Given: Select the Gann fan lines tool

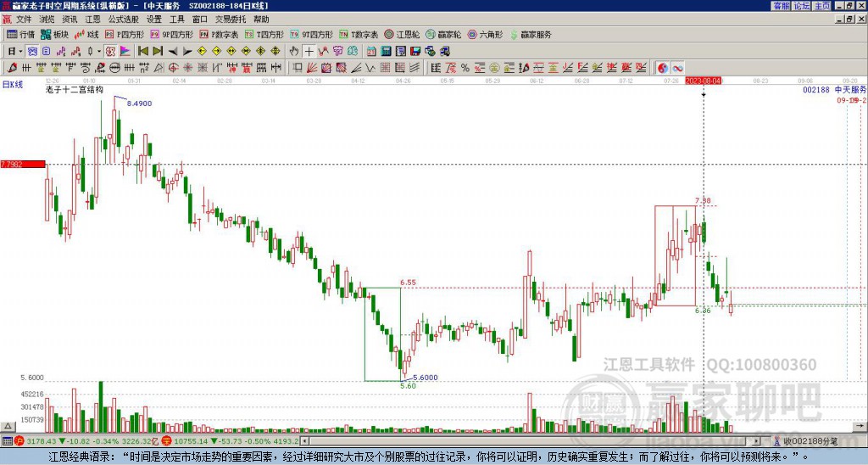Looking at the screenshot, I should (x=312, y=68).
